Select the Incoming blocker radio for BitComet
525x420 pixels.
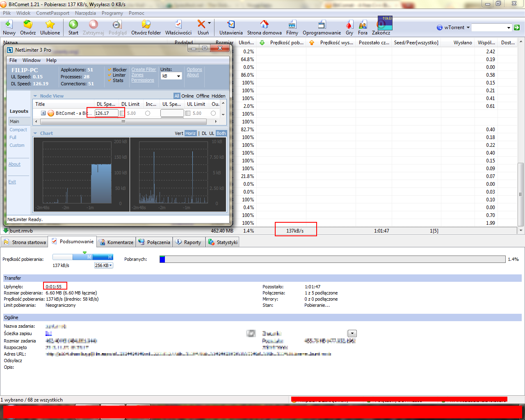click(x=148, y=113)
